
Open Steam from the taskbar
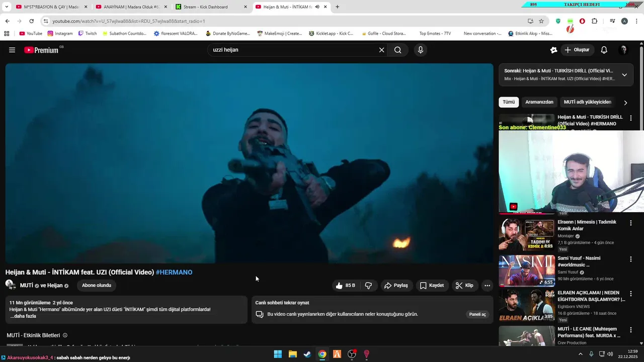coord(307,354)
